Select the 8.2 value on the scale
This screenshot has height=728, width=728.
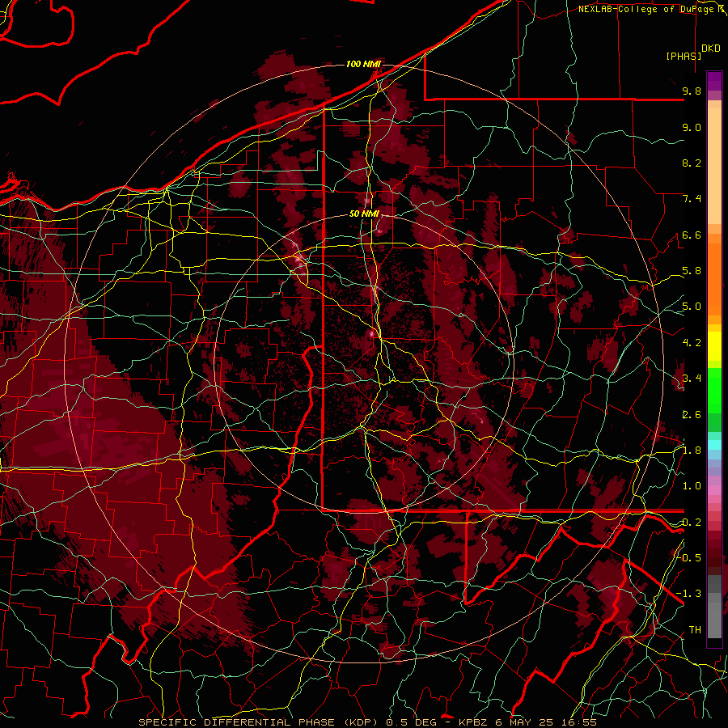click(692, 163)
